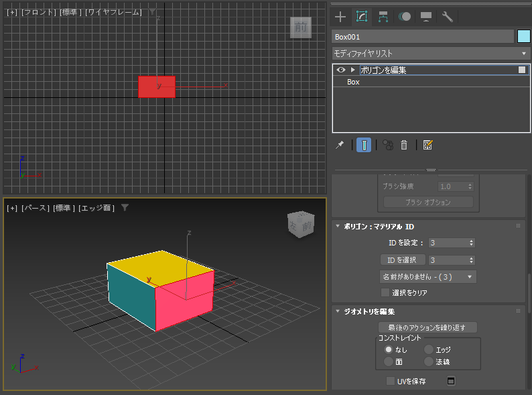Image resolution: width=532 pixels, height=395 pixels.
Task: Toggle eye icon of ポリゴンを編集 modifier
Action: tap(341, 70)
